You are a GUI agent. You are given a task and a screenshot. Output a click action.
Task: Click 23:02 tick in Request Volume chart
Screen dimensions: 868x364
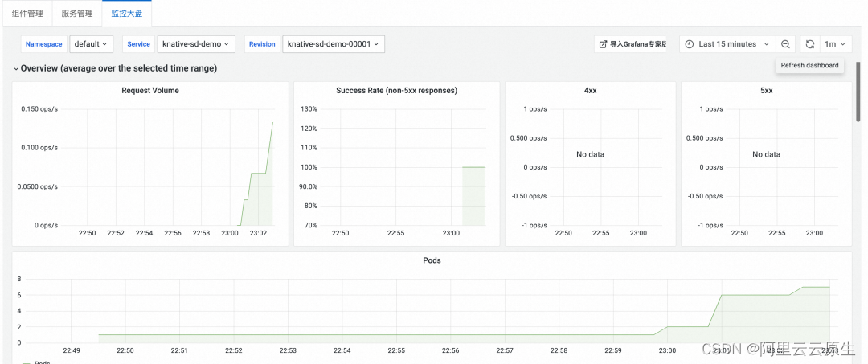click(259, 234)
